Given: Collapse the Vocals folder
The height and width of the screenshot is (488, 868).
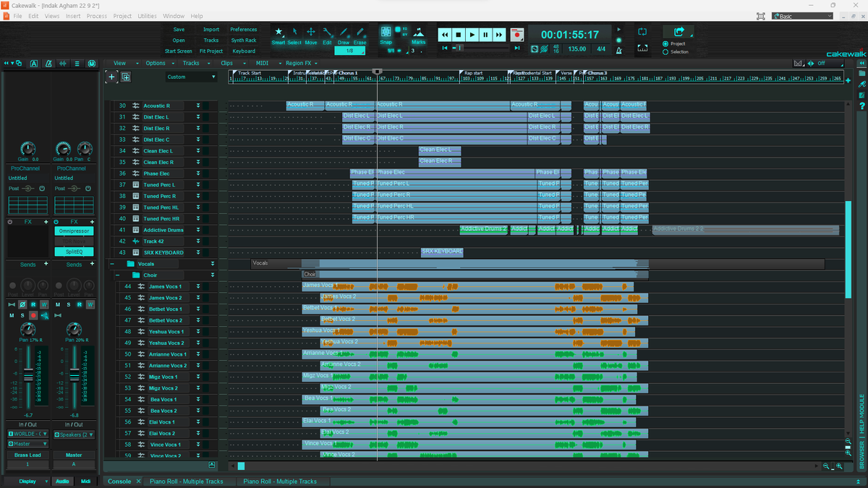Looking at the screenshot, I should [114, 264].
